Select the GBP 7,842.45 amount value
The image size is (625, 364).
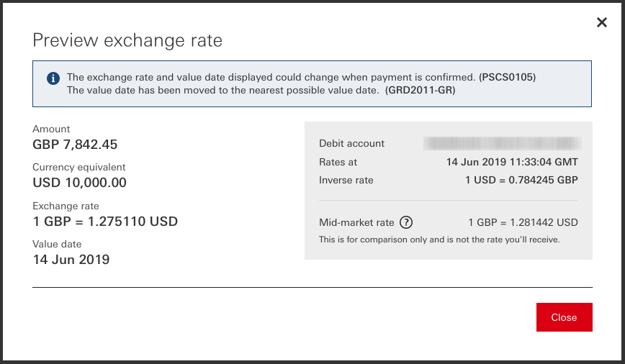(75, 145)
